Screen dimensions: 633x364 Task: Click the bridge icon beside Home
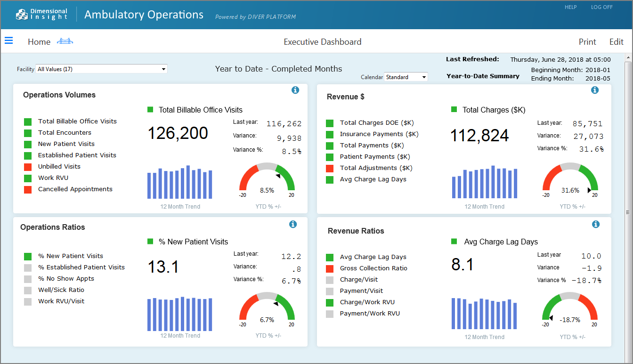[x=65, y=41]
